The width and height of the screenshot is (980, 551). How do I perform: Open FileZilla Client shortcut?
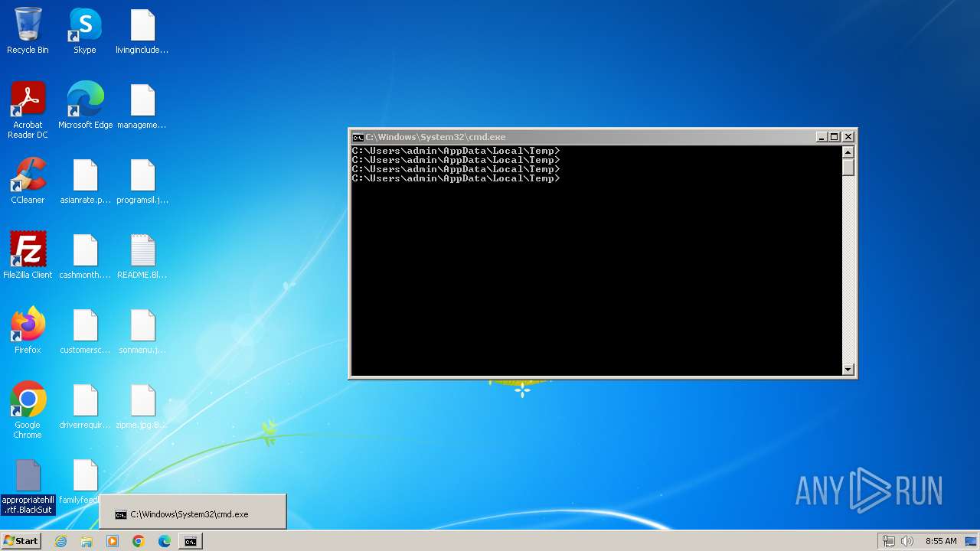pyautogui.click(x=28, y=256)
